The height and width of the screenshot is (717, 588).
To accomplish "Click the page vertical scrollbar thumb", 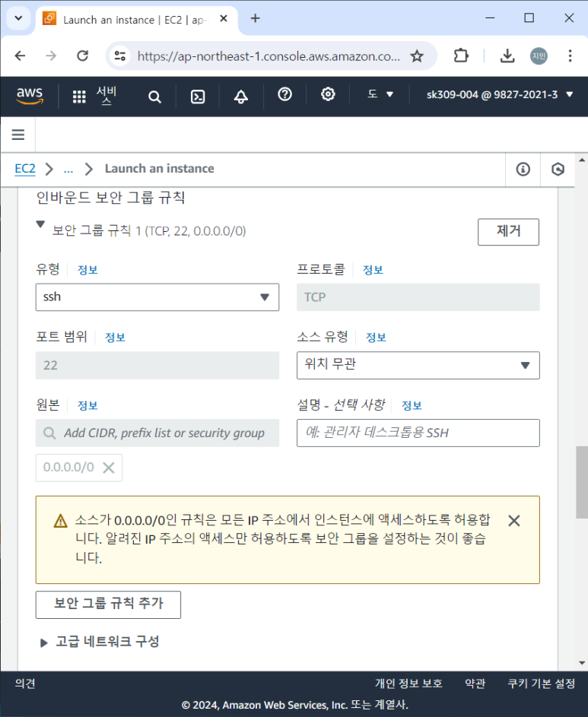I will pos(582,482).
